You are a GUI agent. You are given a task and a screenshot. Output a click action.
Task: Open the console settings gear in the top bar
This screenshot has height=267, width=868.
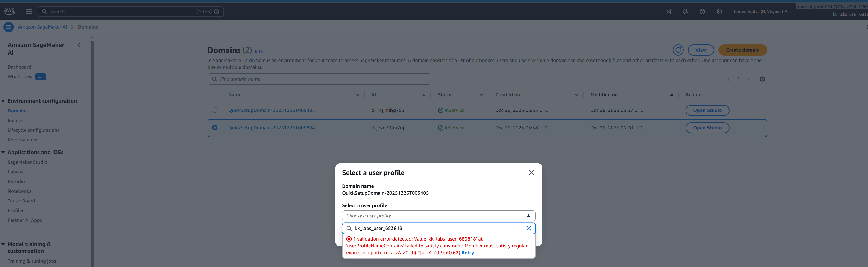pyautogui.click(x=719, y=12)
